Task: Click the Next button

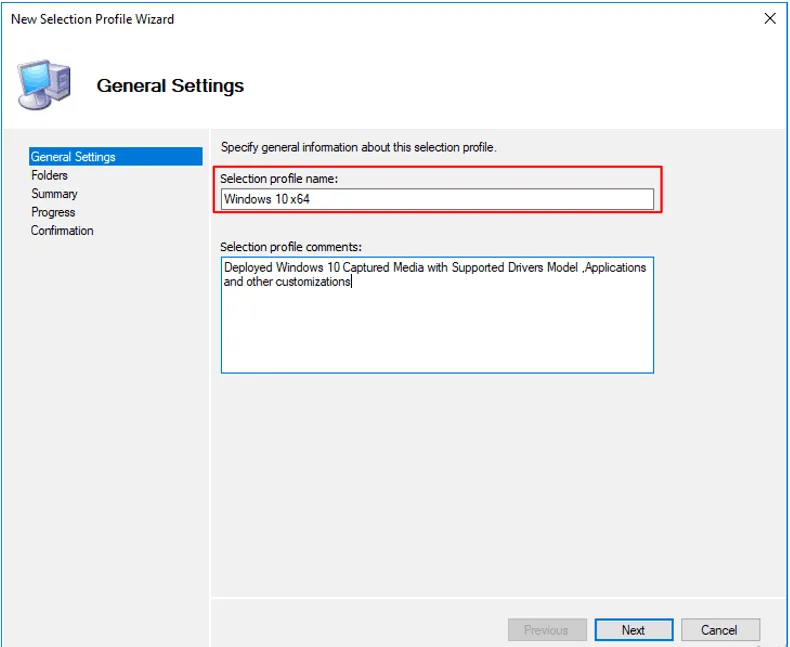Action: pos(634,630)
